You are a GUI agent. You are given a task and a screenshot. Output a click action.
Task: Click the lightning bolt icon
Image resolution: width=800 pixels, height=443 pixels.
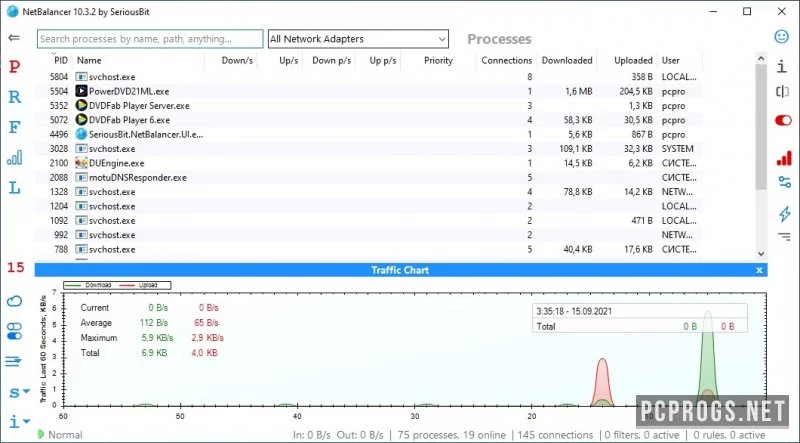(x=784, y=213)
